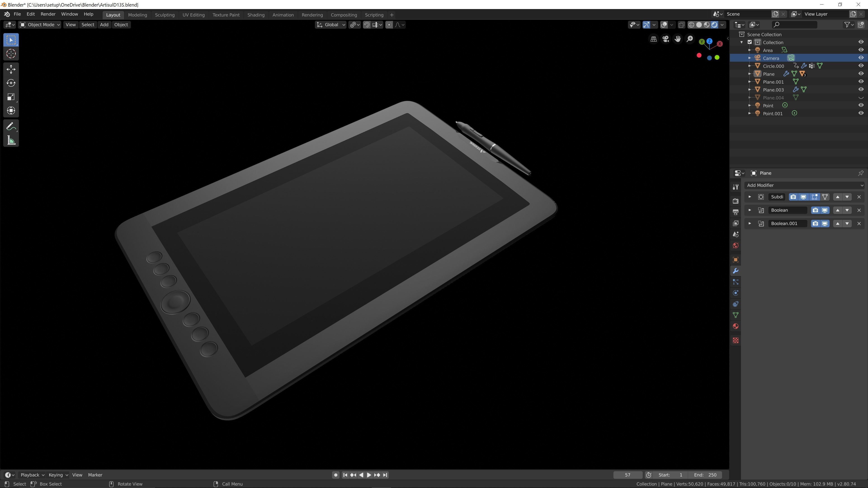Open the Material properties tab
The width and height of the screenshot is (868, 488).
point(736,326)
